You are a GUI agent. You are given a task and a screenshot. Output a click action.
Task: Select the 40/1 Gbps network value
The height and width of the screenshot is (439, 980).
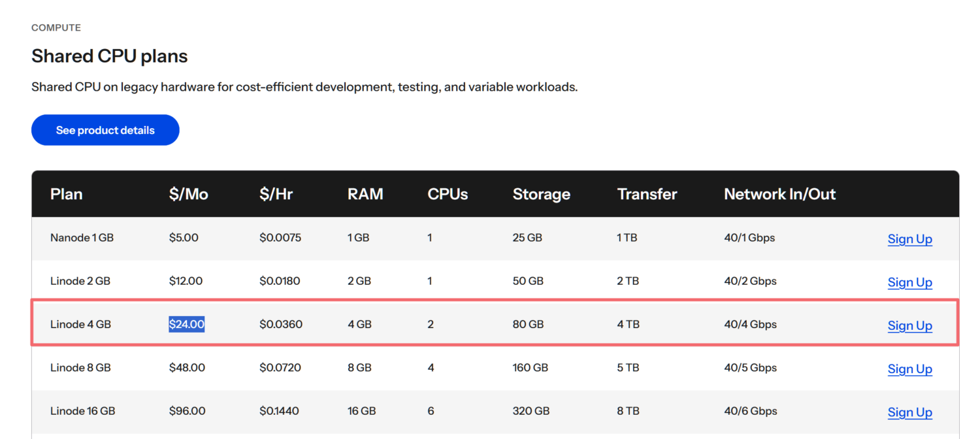pyautogui.click(x=749, y=238)
